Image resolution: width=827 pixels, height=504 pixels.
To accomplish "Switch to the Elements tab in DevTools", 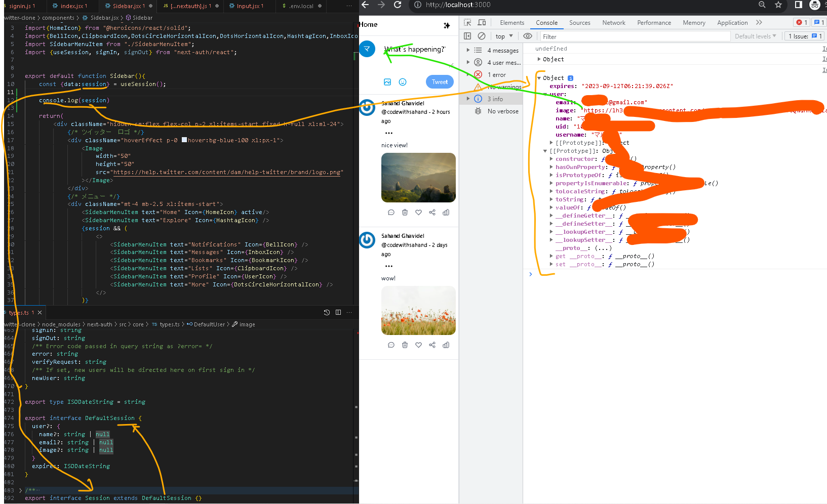I will [x=512, y=23].
